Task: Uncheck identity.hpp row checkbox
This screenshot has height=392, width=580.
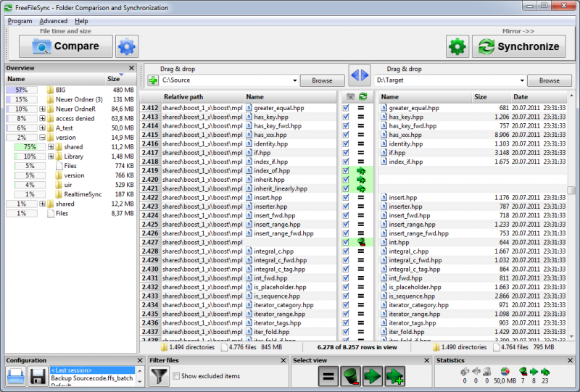Action: (x=346, y=144)
